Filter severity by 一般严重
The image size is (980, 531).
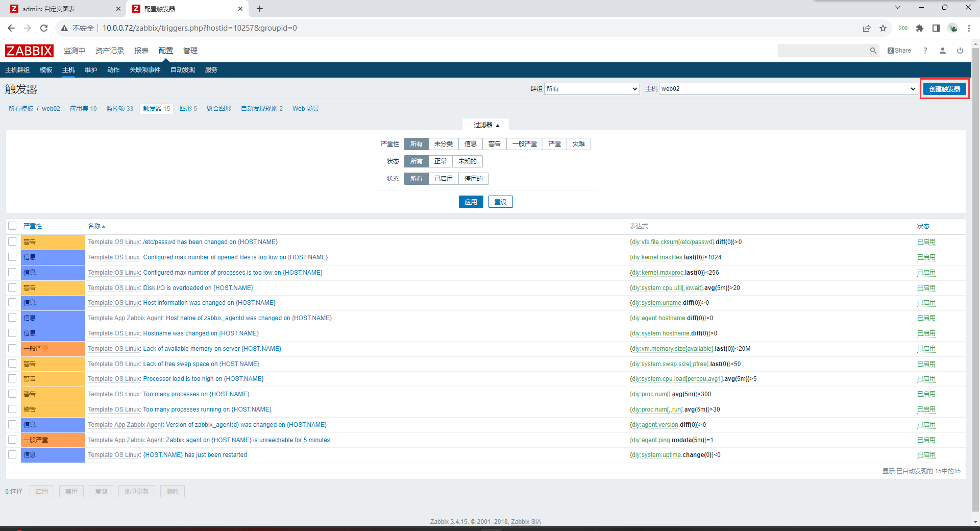click(525, 144)
